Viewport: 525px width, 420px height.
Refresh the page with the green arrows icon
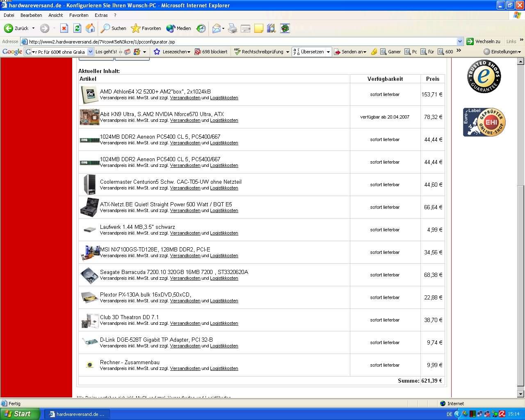coord(77,28)
